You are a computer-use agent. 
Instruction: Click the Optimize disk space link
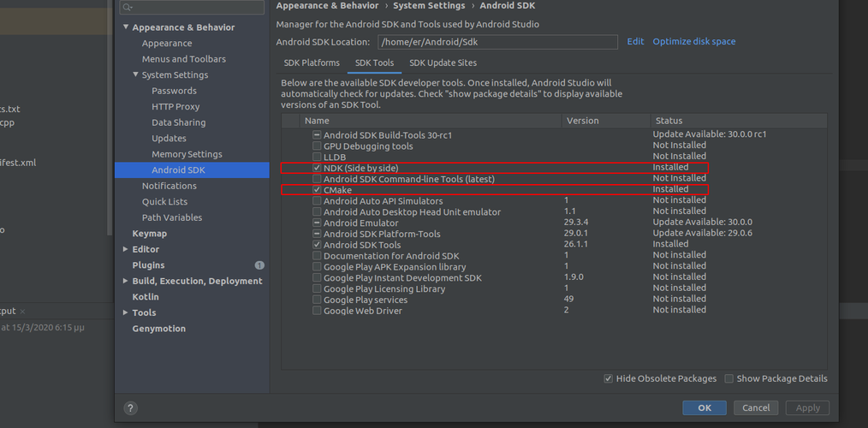click(x=693, y=41)
